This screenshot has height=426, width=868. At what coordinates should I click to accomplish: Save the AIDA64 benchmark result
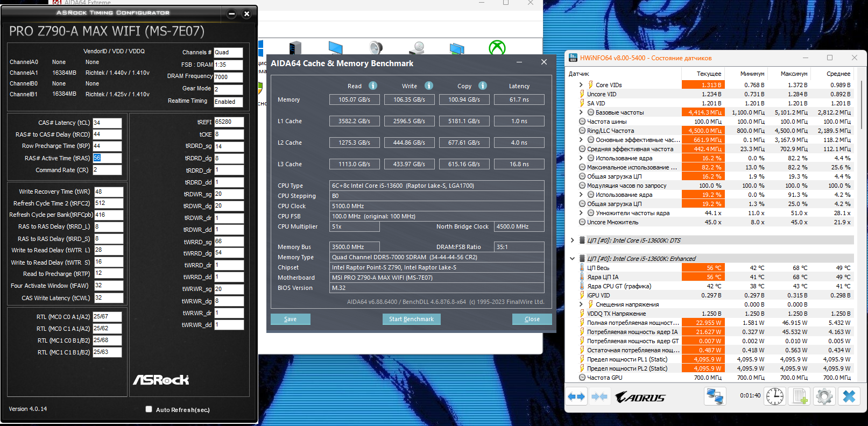291,319
